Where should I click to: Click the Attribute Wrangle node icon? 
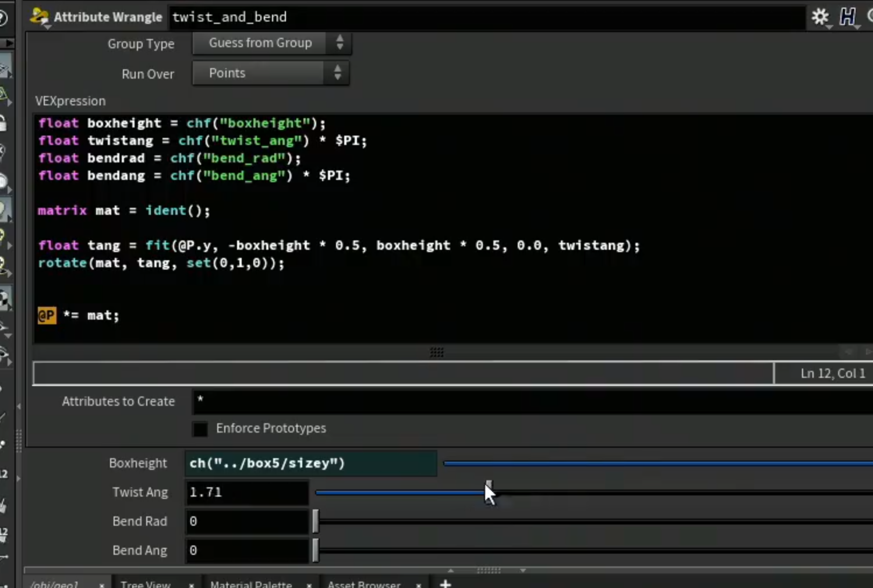[x=40, y=17]
